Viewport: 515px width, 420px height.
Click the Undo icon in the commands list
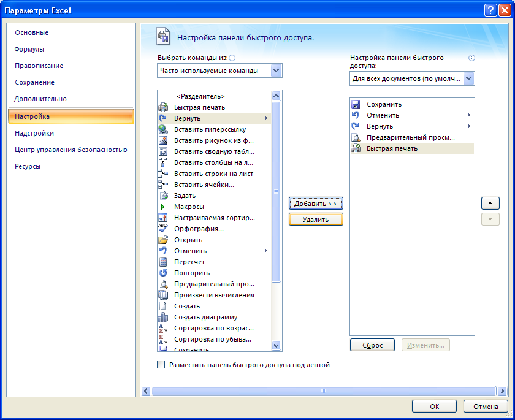(163, 251)
